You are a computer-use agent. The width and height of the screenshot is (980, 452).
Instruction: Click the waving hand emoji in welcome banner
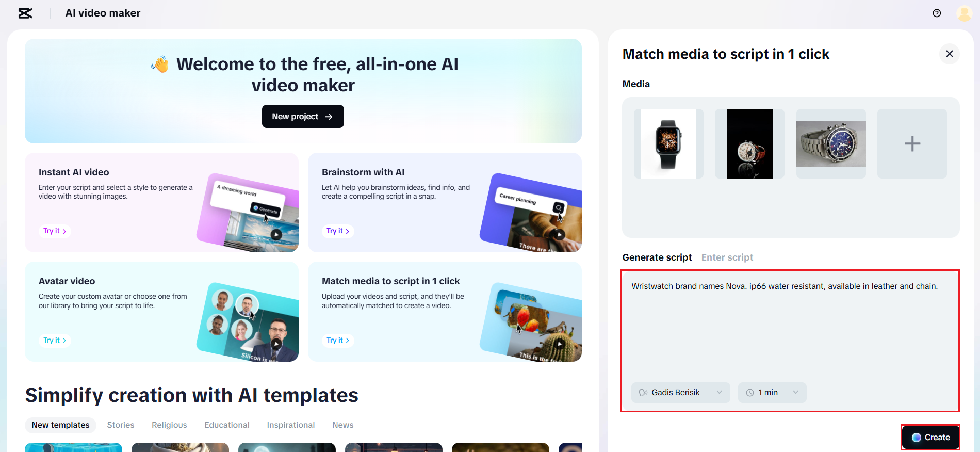pyautogui.click(x=160, y=64)
